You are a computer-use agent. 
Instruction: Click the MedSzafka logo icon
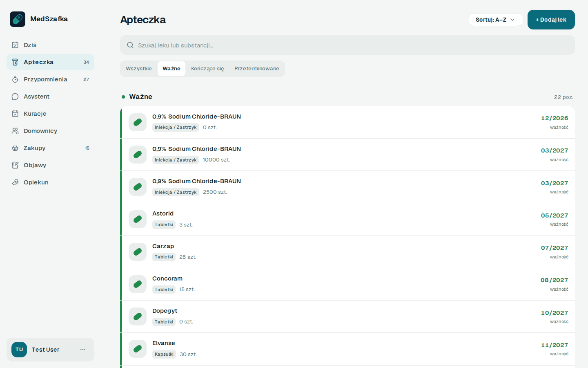18,19
